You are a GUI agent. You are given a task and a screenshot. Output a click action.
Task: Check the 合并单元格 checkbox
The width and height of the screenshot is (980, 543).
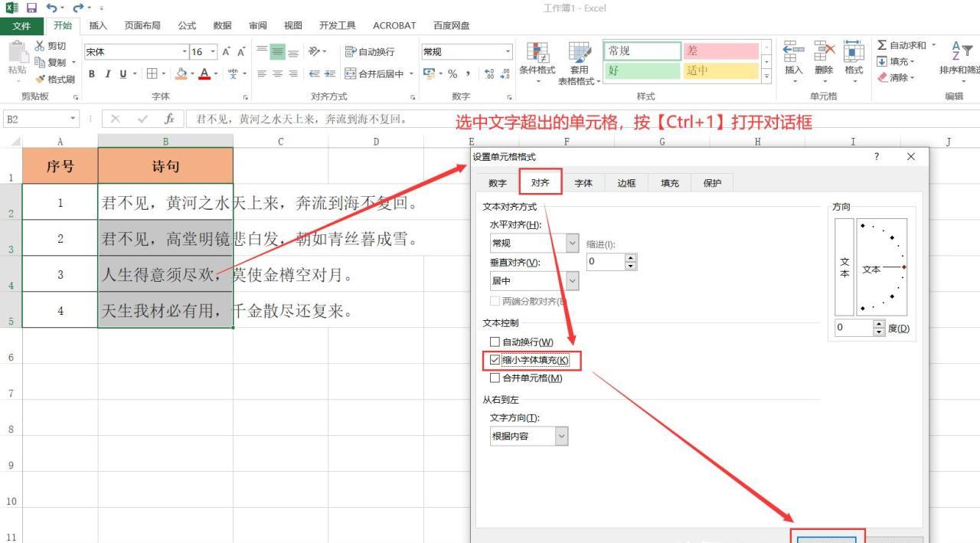[x=495, y=378]
